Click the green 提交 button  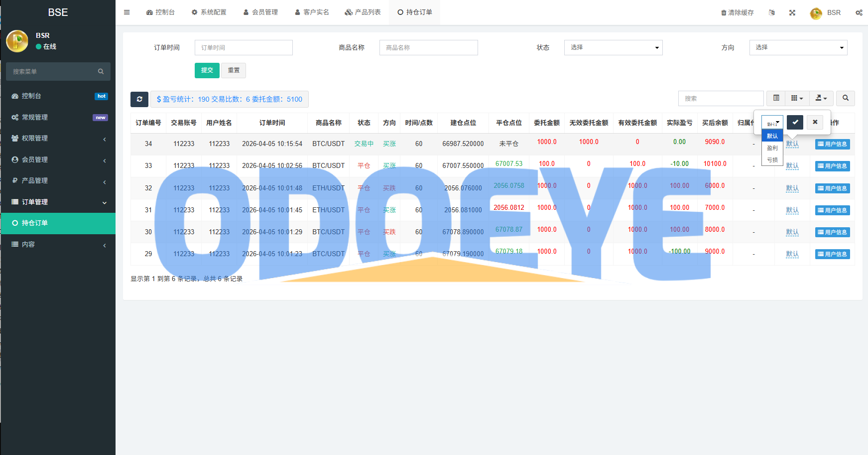coord(207,70)
